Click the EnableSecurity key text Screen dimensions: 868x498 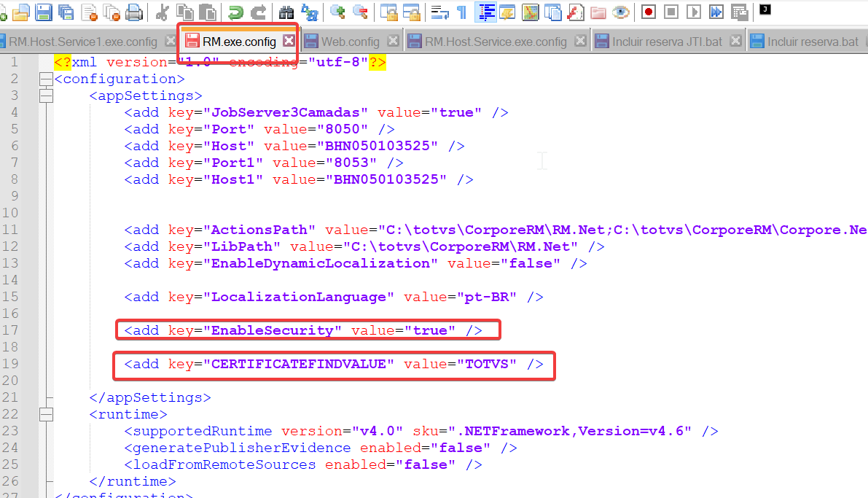(x=273, y=331)
